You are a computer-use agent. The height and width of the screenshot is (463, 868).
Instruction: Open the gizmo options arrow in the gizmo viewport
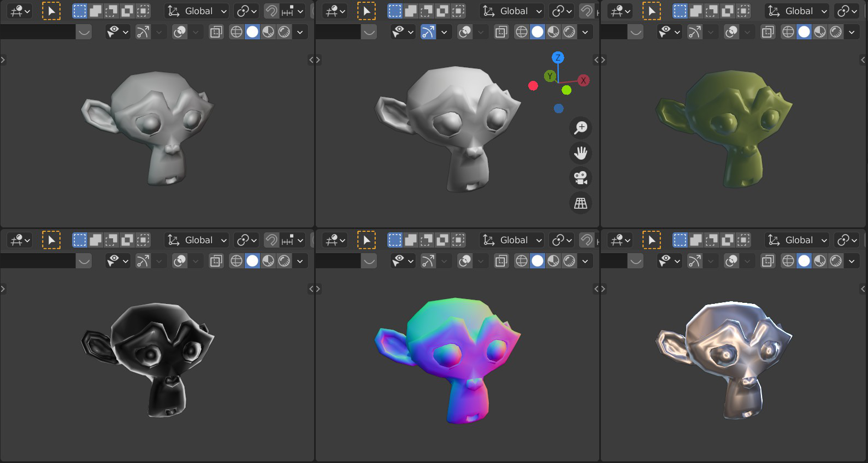point(444,32)
